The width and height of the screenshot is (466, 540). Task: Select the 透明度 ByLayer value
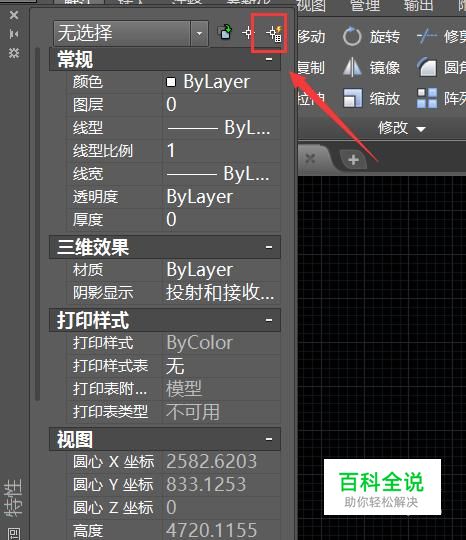[221, 197]
